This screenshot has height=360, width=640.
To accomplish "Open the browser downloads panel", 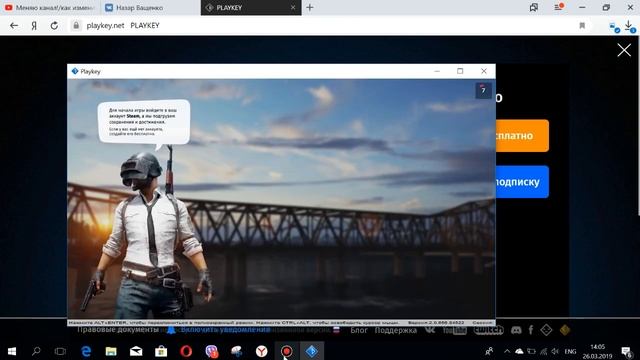I will tap(630, 26).
